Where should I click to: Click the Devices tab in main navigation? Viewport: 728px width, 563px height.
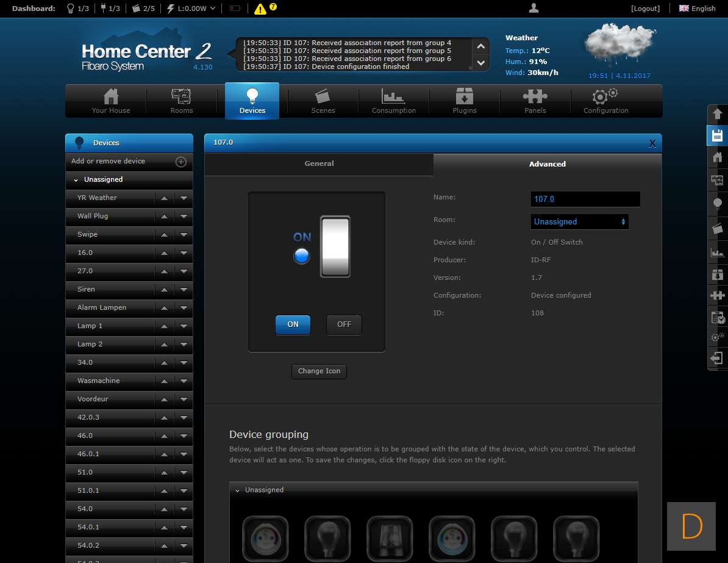(252, 101)
